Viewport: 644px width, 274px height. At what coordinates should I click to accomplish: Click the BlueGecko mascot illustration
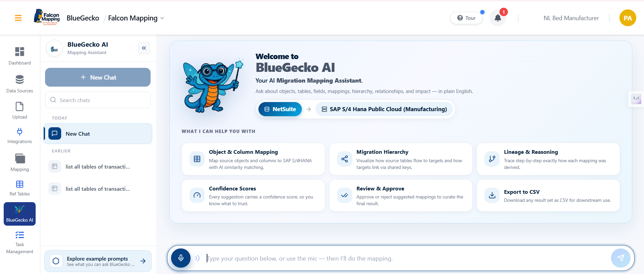[x=213, y=86]
